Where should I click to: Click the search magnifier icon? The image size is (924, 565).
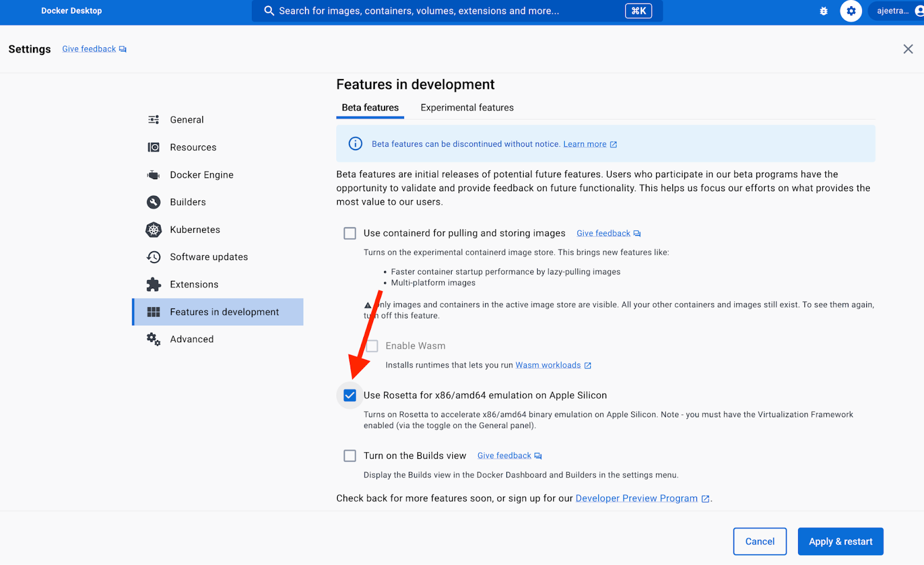pos(269,11)
